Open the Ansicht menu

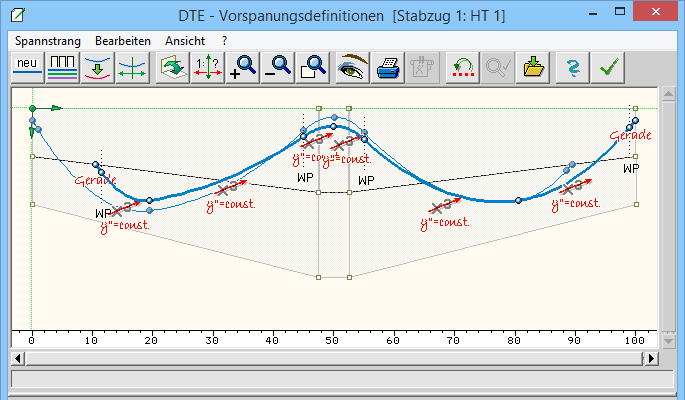click(x=185, y=40)
